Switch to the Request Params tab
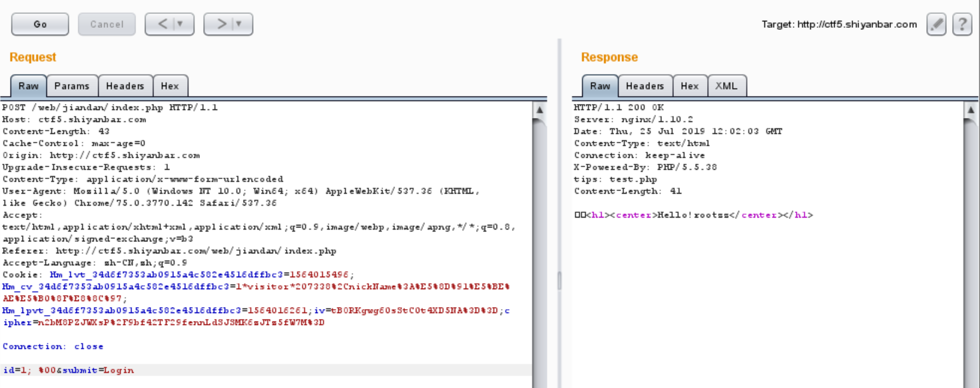This screenshot has width=980, height=388. click(x=72, y=86)
